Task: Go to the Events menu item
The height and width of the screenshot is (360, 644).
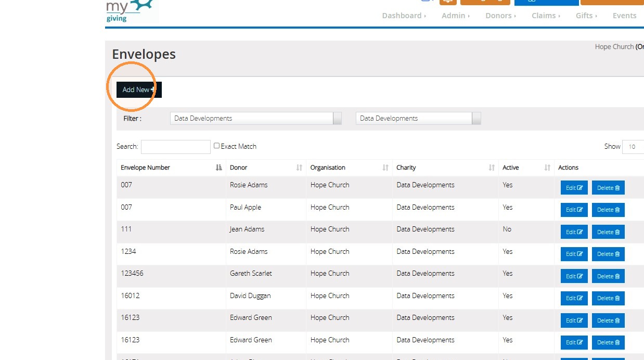Action: 624,16
